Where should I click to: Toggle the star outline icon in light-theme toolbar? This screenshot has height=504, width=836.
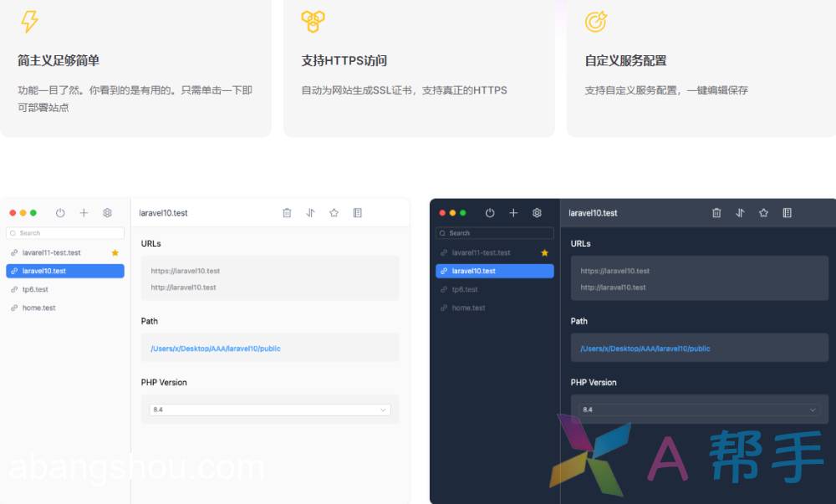[x=334, y=213]
